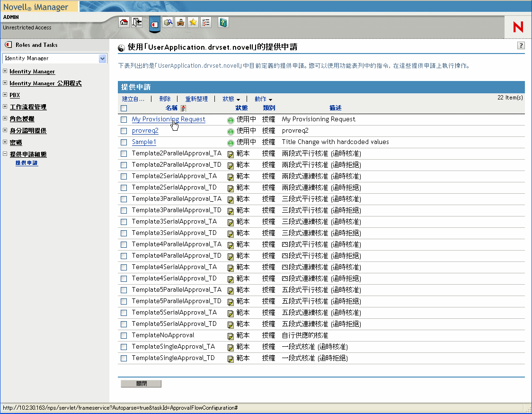Image resolution: width=532 pixels, height=414 pixels.
Task: Open the provreq2 link
Action: (x=145, y=131)
